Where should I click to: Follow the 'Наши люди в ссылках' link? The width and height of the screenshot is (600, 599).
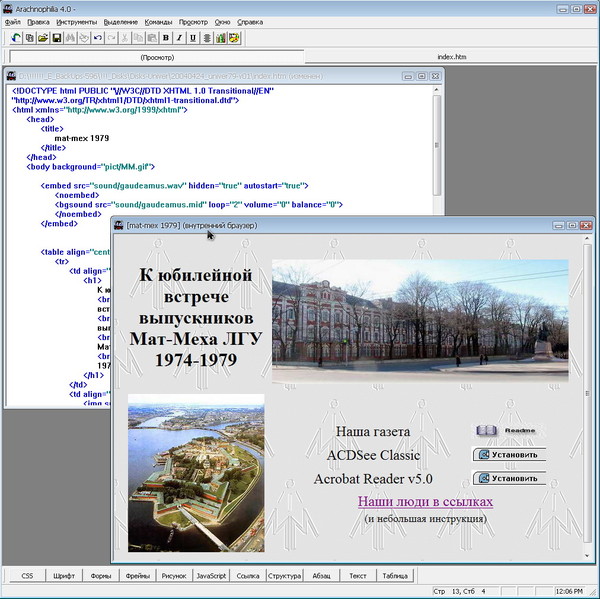click(x=425, y=501)
